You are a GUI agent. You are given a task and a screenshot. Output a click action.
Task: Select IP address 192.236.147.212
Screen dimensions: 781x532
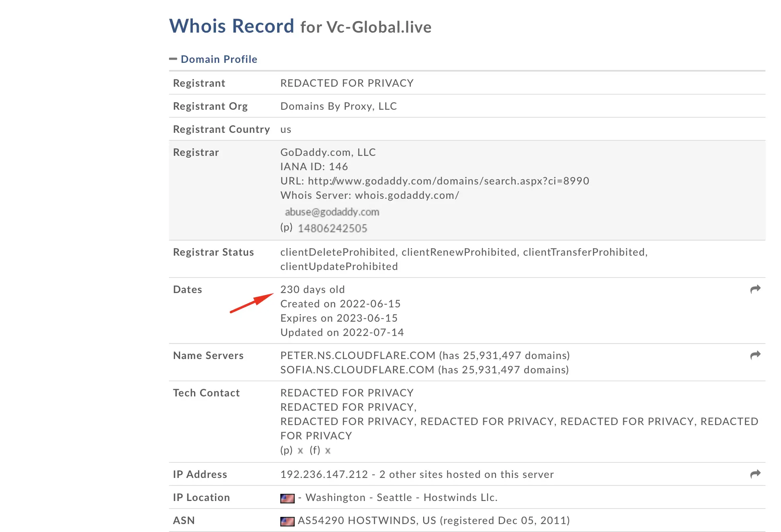tap(324, 474)
